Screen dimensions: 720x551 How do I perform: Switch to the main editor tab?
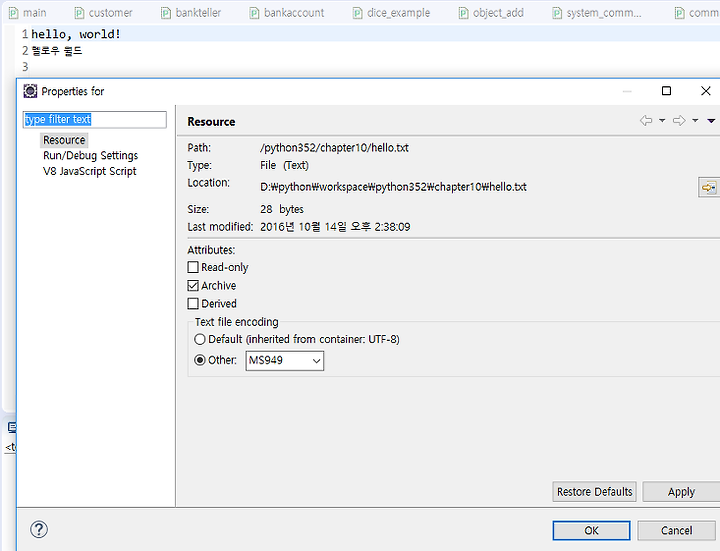tap(28, 13)
